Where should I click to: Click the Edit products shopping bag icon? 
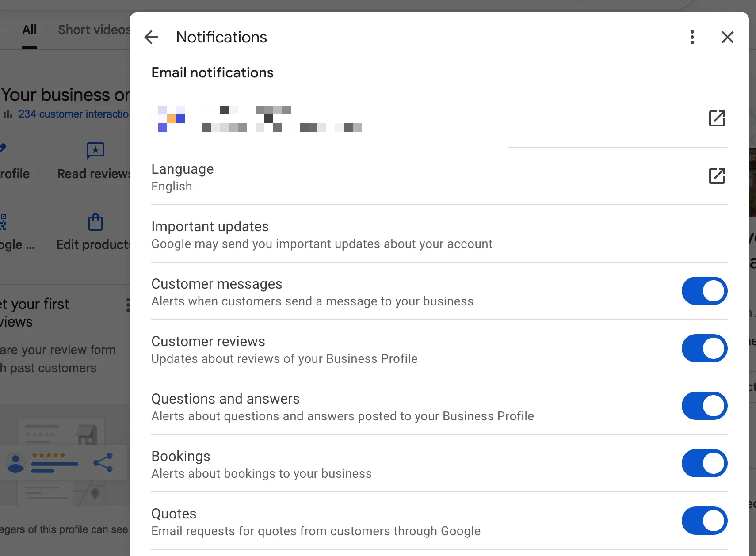[95, 222]
